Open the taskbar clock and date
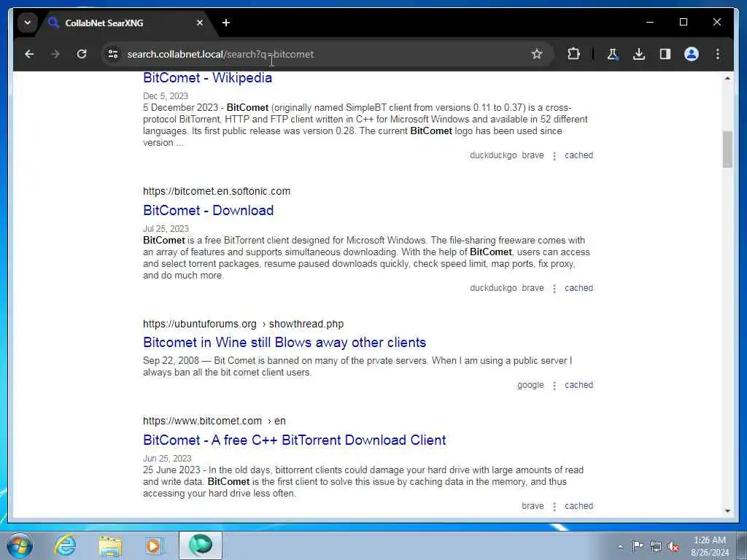This screenshot has height=560, width=747. [x=709, y=546]
